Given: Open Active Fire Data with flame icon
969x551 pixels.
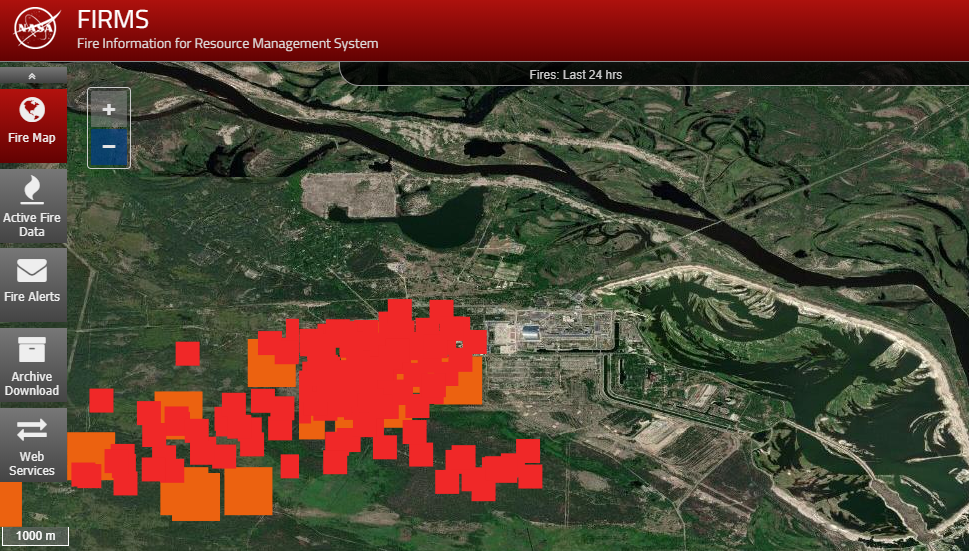Looking at the screenshot, I should coord(33,207).
